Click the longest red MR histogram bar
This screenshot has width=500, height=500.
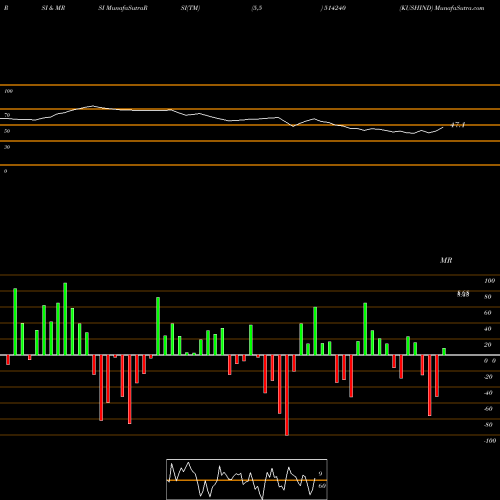tap(287, 395)
